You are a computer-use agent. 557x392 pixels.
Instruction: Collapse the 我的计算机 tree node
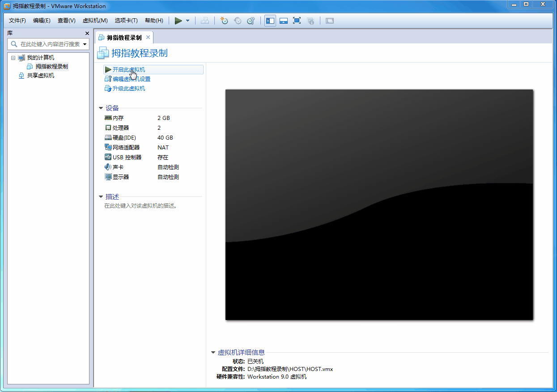pyautogui.click(x=13, y=58)
